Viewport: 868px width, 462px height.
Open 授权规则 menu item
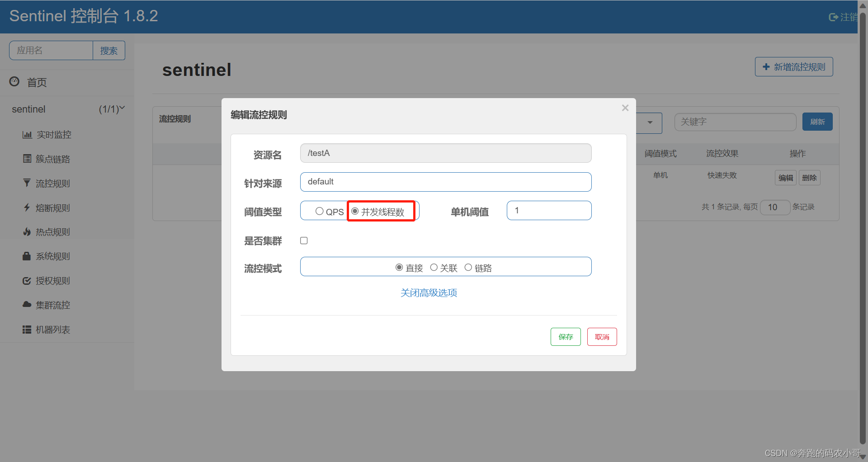tap(53, 281)
